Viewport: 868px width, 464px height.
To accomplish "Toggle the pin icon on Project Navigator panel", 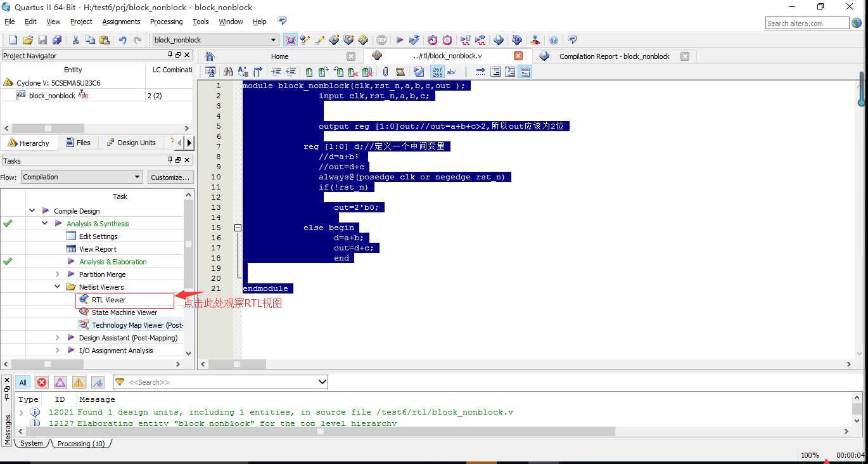I will (x=170, y=55).
